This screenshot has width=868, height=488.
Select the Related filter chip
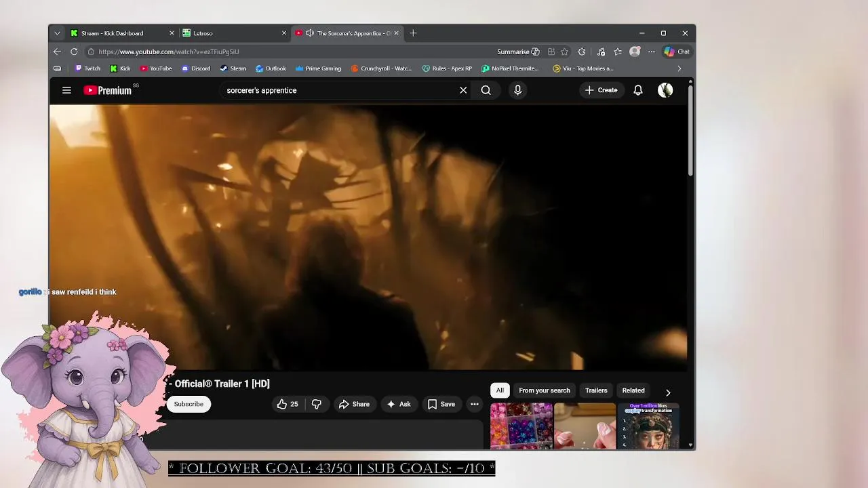pos(633,390)
